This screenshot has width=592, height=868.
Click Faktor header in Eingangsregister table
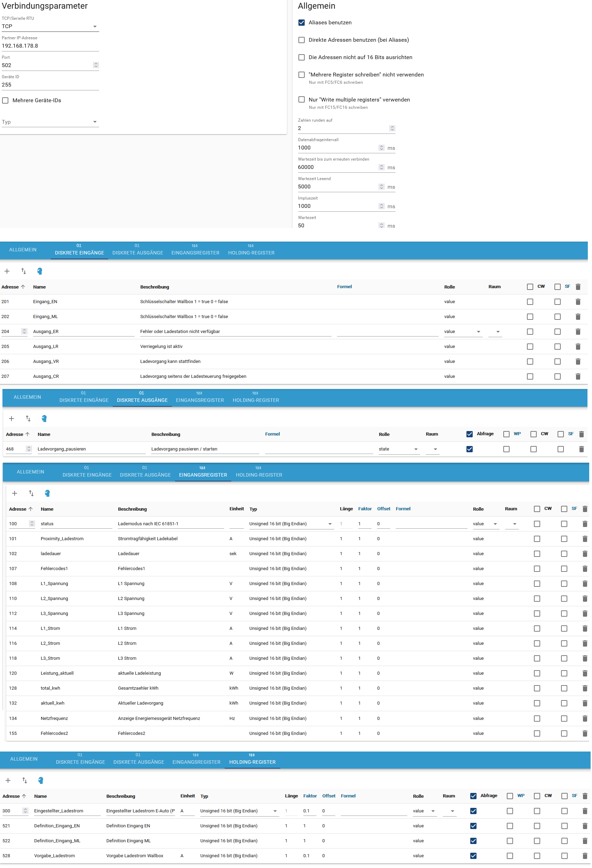pyautogui.click(x=365, y=509)
